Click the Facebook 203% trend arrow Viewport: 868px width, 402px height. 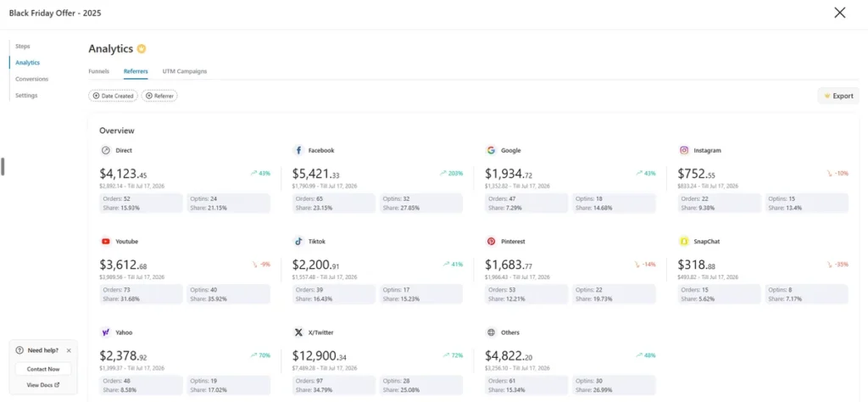(442, 173)
